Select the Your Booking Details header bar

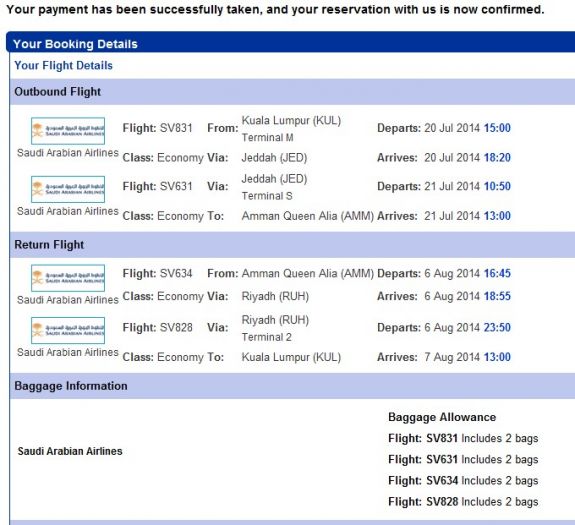pos(290,44)
